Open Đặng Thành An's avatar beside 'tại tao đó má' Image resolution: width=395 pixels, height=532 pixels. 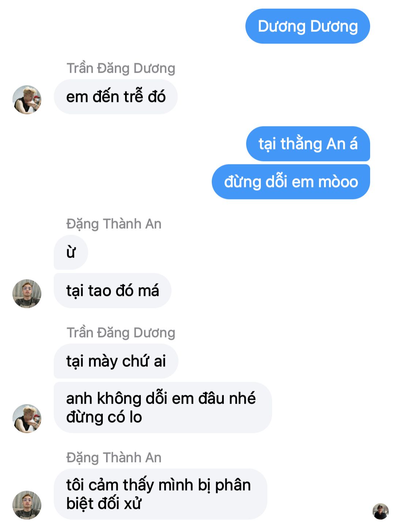pos(27,294)
